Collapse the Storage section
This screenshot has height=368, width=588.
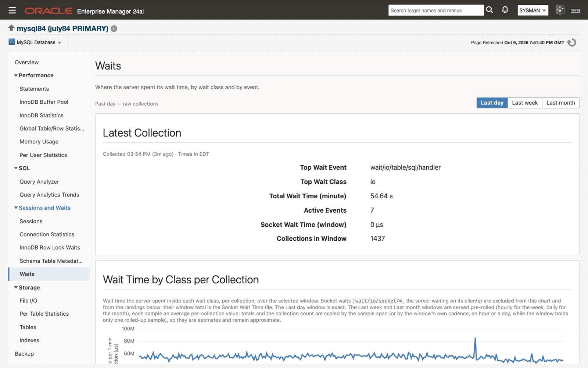[x=16, y=288]
